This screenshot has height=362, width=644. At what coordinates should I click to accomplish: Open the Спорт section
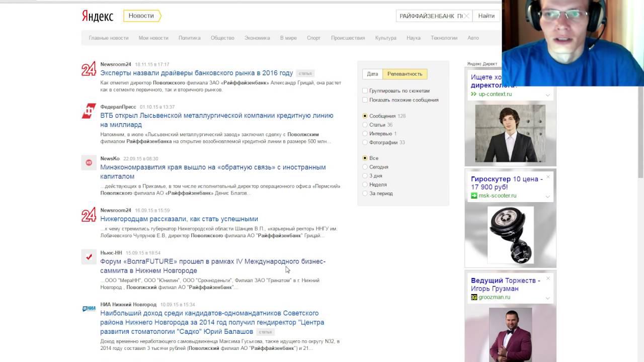pyautogui.click(x=313, y=38)
